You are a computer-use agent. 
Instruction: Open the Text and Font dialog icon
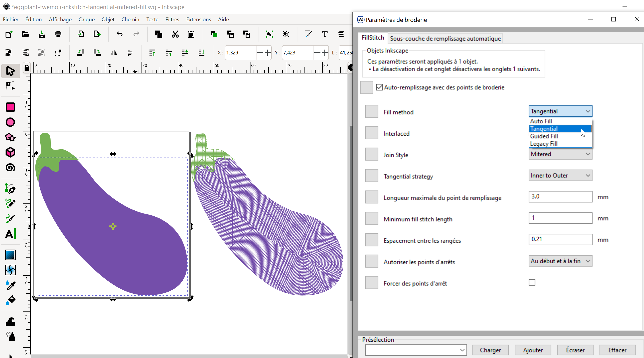(x=325, y=34)
